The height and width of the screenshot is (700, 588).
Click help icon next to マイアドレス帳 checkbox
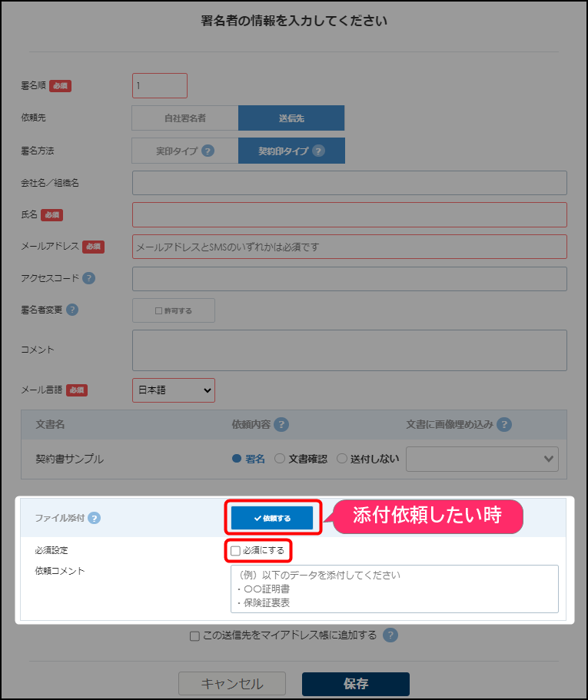[390, 635]
